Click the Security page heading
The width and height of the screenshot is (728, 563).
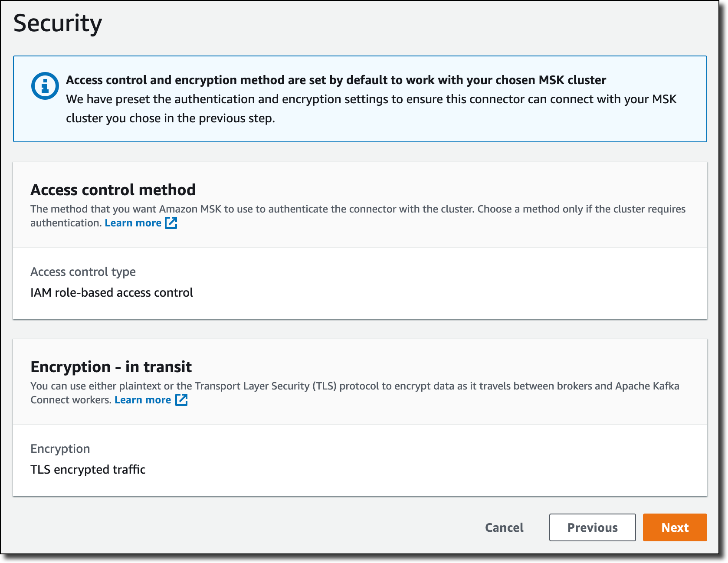coord(58,23)
